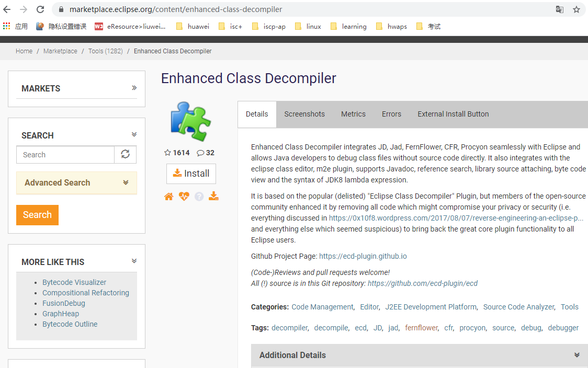Open the ecd-plugin.github.io project link
The width and height of the screenshot is (588, 368).
click(x=363, y=256)
